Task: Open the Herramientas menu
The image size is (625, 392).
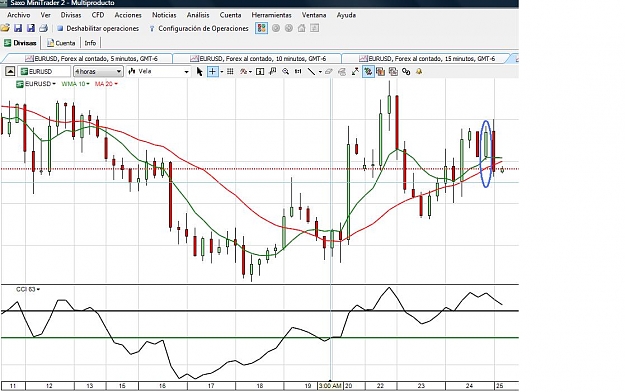Action: point(271,15)
